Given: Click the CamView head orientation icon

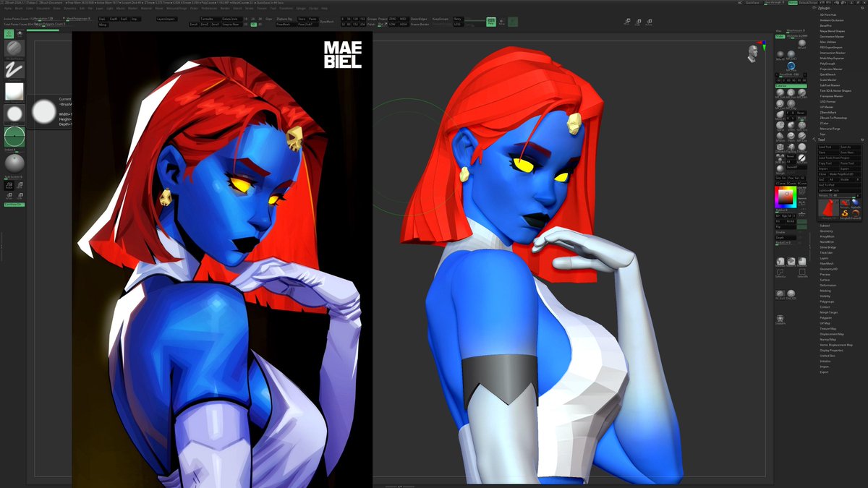Looking at the screenshot, I should [754, 52].
